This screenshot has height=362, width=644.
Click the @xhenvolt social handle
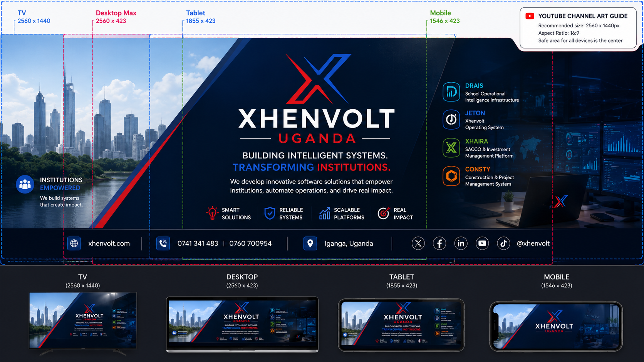point(533,244)
